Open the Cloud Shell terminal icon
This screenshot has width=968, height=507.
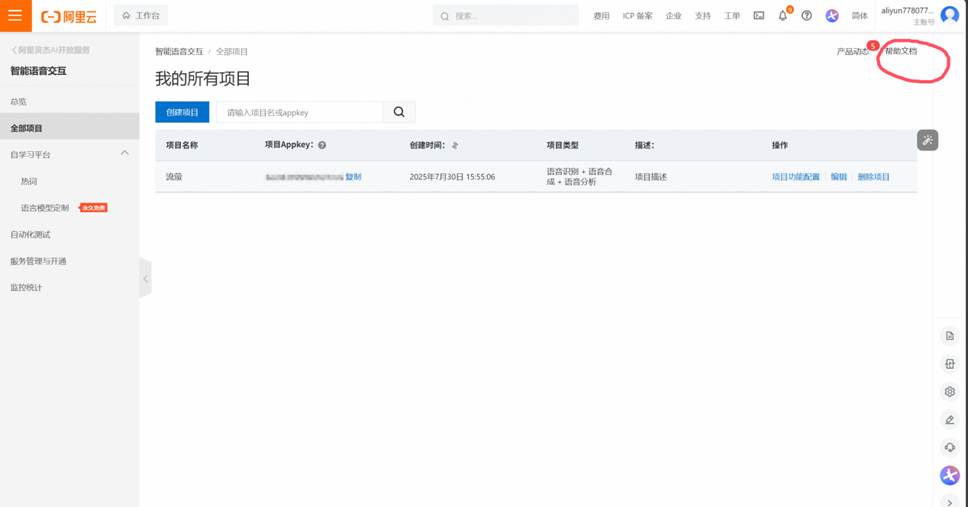tap(759, 16)
